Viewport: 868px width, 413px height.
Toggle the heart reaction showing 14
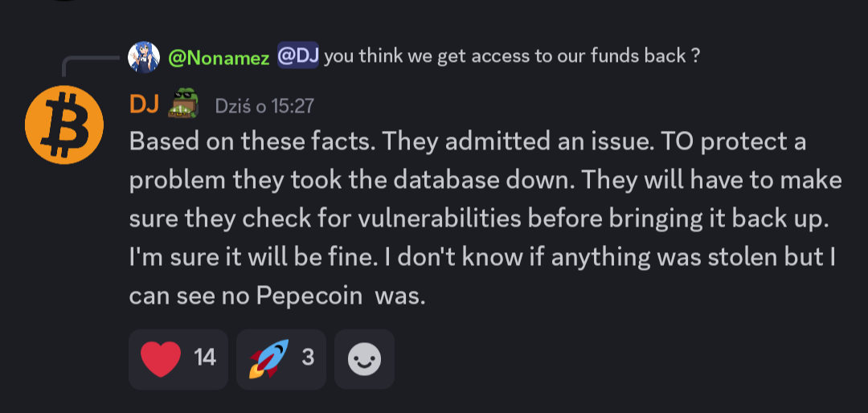pyautogui.click(x=178, y=358)
